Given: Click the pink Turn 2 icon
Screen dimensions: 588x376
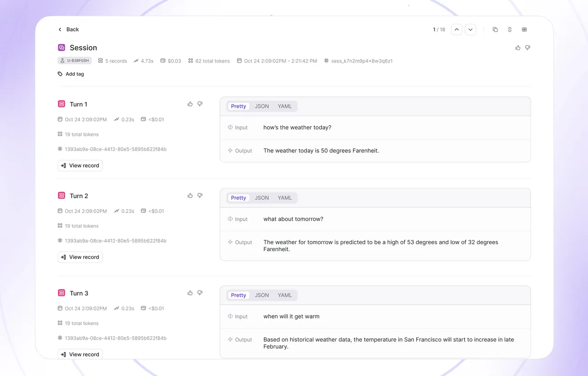Looking at the screenshot, I should (x=62, y=196).
